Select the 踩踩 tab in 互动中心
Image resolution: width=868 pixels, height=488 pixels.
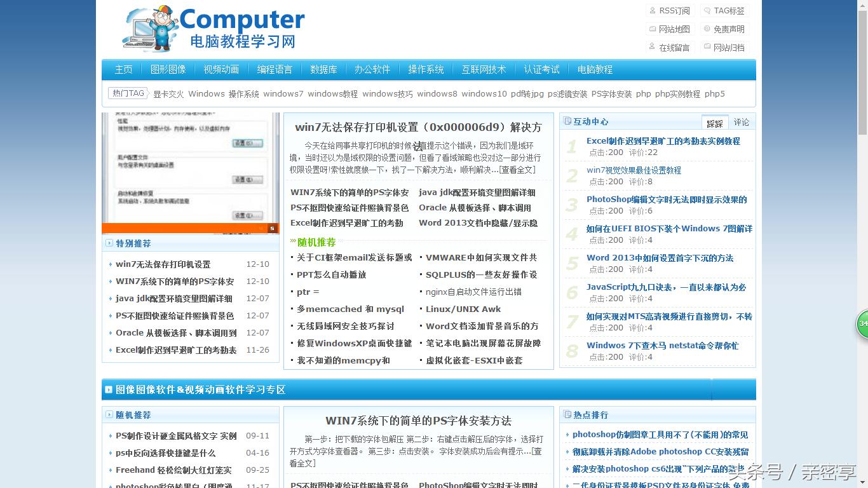[715, 121]
